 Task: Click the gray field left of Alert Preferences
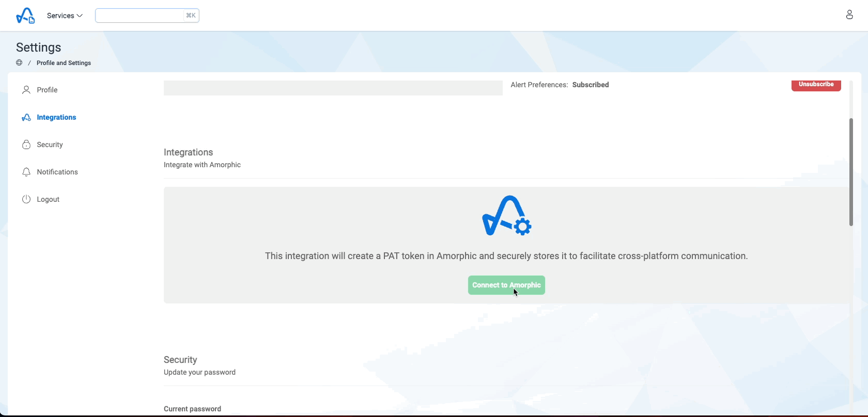[x=333, y=88]
